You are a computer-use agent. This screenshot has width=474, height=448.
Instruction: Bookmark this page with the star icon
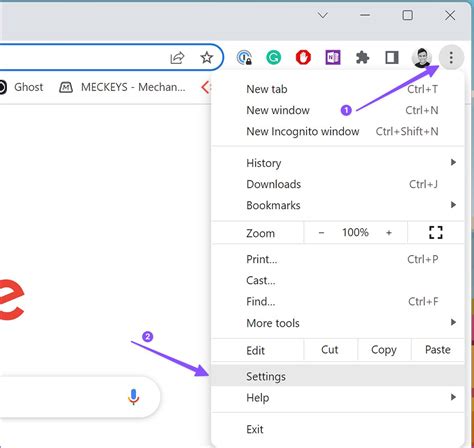pos(207,58)
